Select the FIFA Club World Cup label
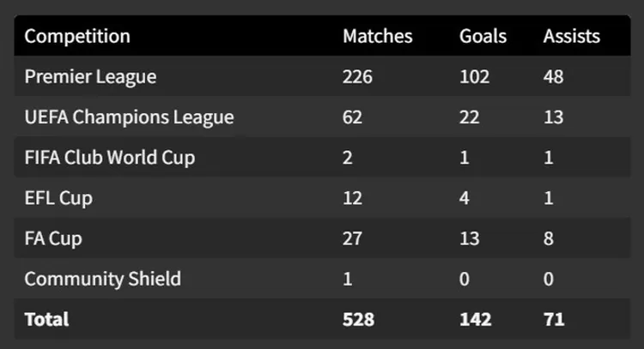Image resolution: width=644 pixels, height=349 pixels. [110, 158]
